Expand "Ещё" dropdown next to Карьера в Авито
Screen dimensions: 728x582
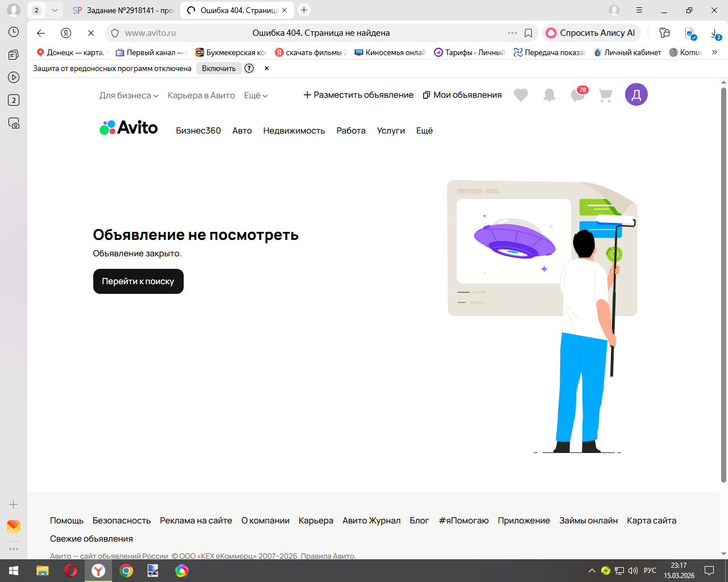coord(256,95)
